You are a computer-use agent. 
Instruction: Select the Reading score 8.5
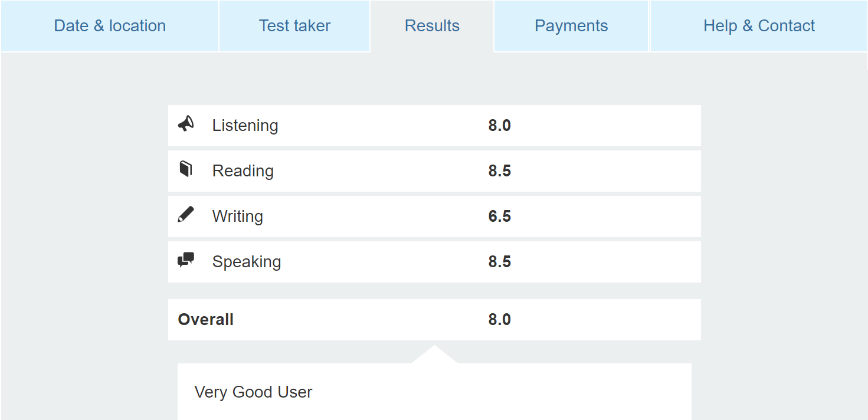[499, 171]
